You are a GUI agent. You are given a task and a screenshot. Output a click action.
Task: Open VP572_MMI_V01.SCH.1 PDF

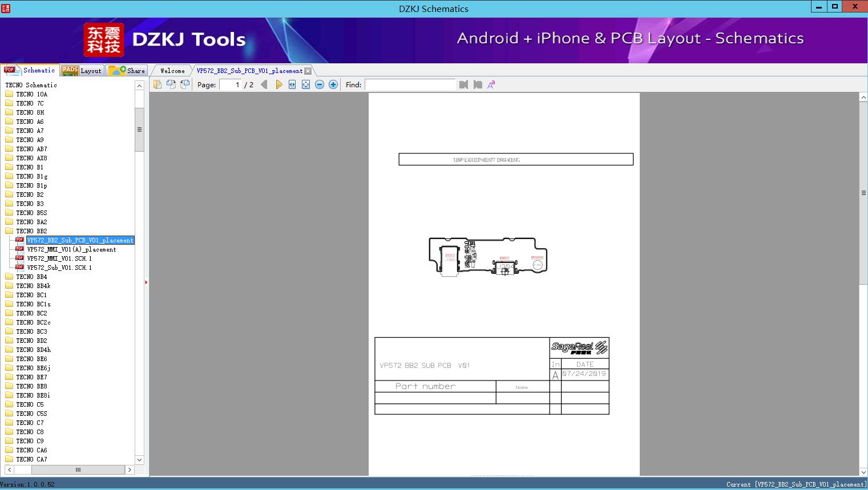tap(59, 258)
